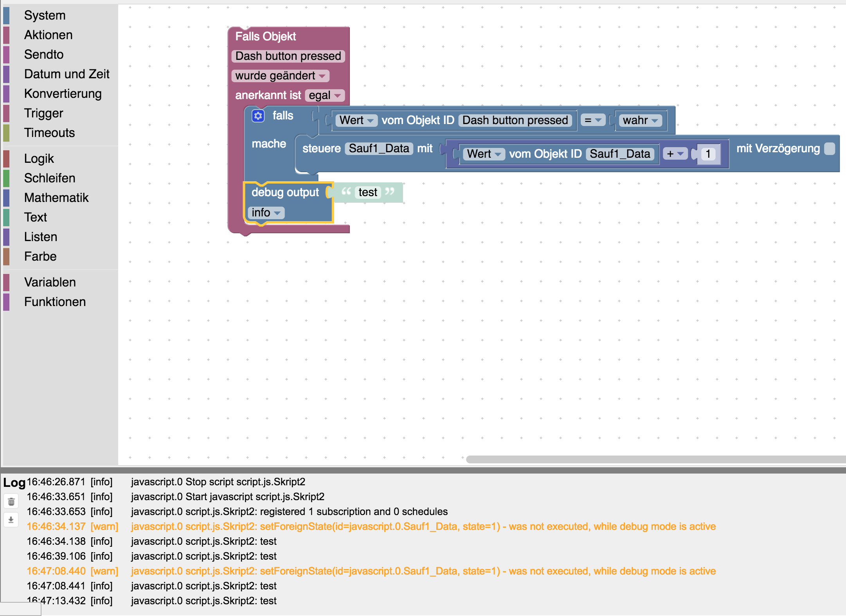Open the Variablen toolbox category

pyautogui.click(x=50, y=282)
